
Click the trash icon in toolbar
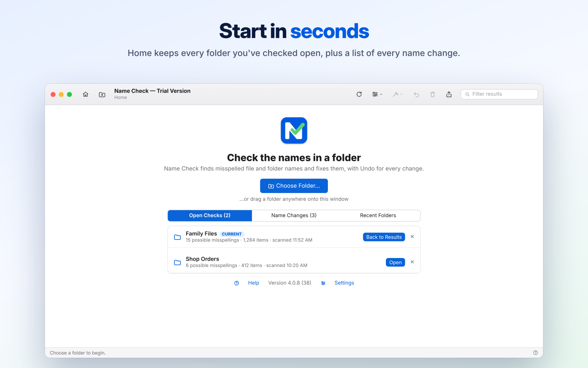click(x=433, y=94)
